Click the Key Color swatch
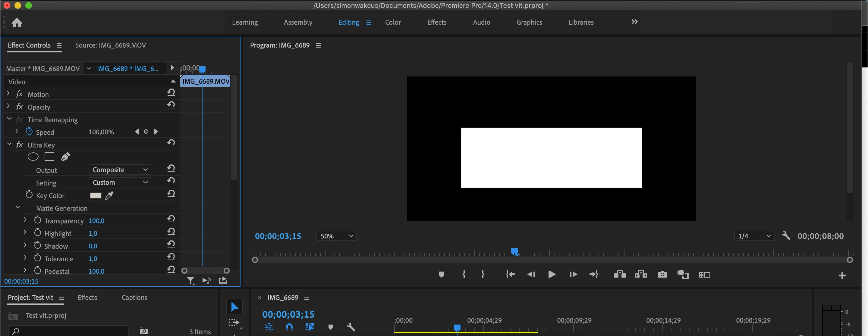 coord(96,196)
